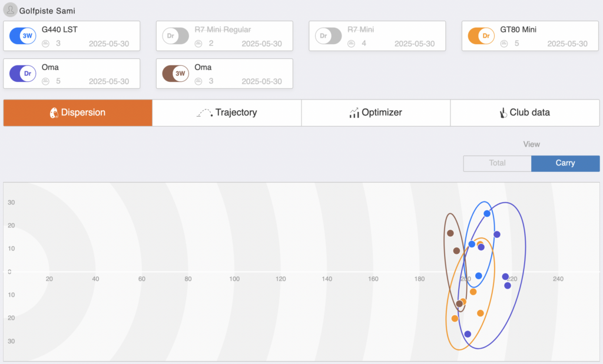The image size is (603, 364).
Task: Select the Carry view button
Action: [x=565, y=163]
